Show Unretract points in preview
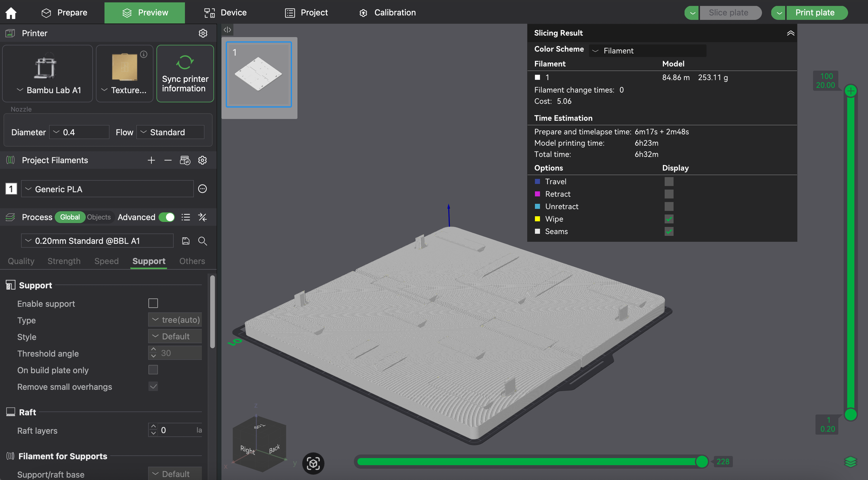Viewport: 868px width, 480px height. (669, 206)
